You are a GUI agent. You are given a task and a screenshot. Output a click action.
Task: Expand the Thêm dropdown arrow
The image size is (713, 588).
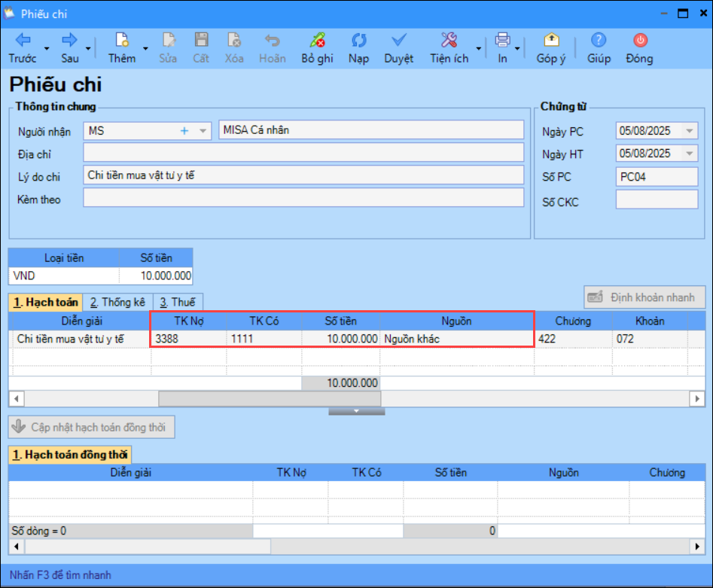coord(145,48)
